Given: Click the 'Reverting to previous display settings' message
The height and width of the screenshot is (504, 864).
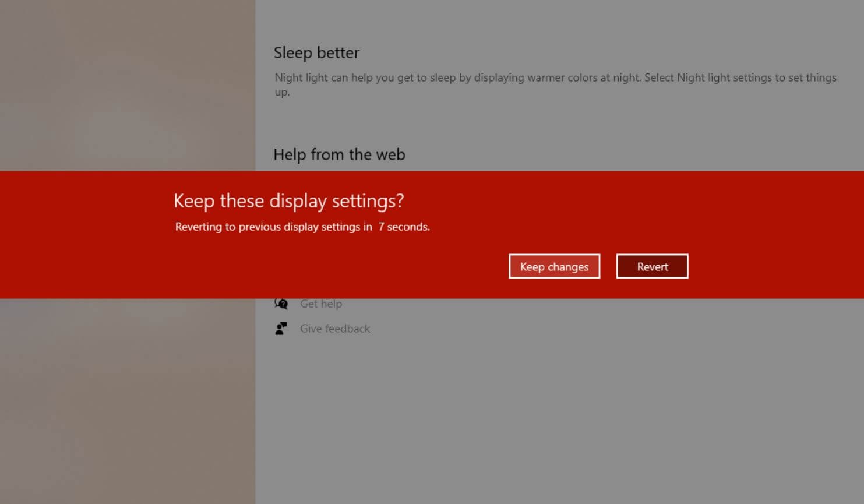Looking at the screenshot, I should tap(273, 227).
